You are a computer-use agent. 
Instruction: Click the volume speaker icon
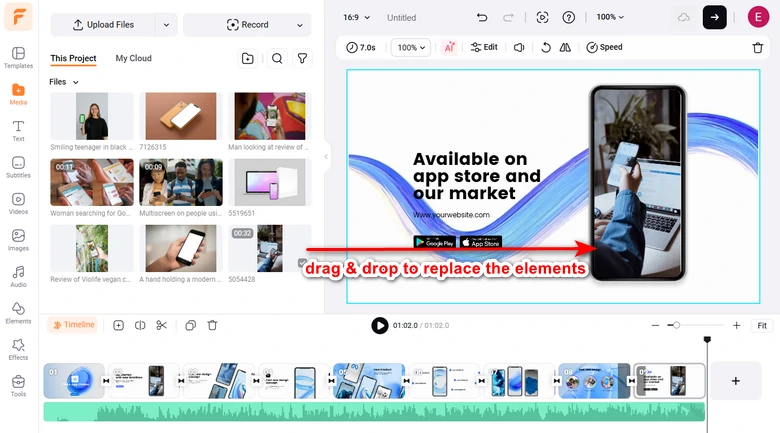tap(519, 47)
